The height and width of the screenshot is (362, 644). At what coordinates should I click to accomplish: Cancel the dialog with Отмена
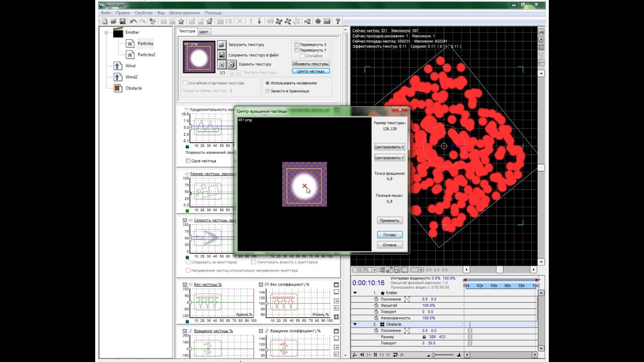click(389, 245)
